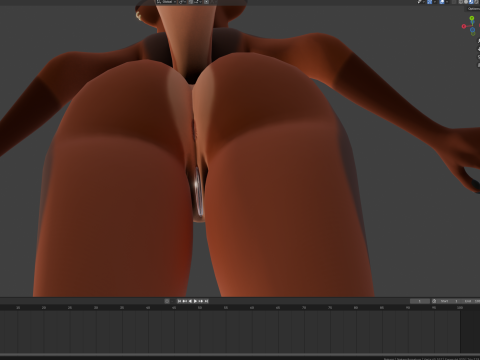This screenshot has width=480, height=360.
Task: Switch to solid viewport shading
Action: click(466, 2)
